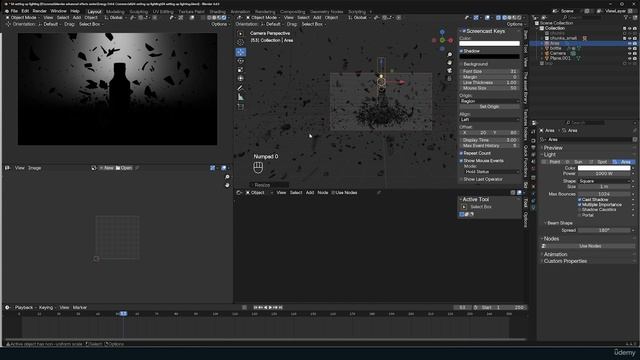Screen dimensions: 640x360
Task: Click Use Nodes button in Nodes panel
Action: [589, 246]
